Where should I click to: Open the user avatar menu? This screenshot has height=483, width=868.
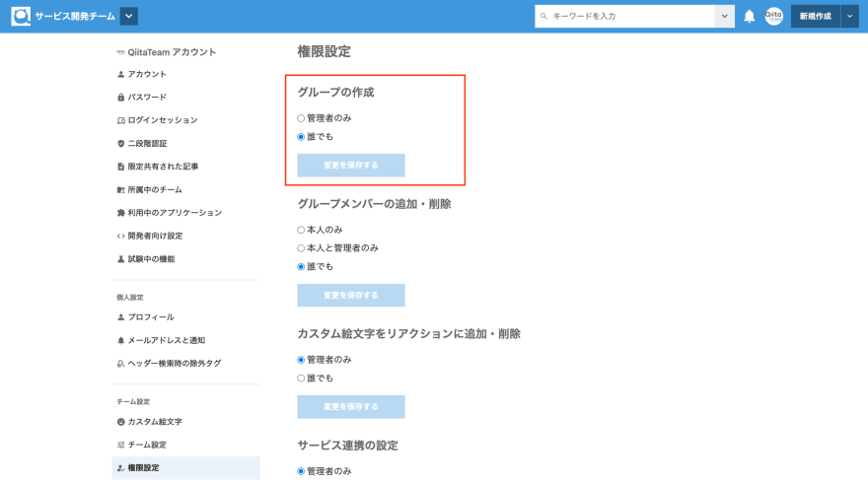click(x=774, y=16)
